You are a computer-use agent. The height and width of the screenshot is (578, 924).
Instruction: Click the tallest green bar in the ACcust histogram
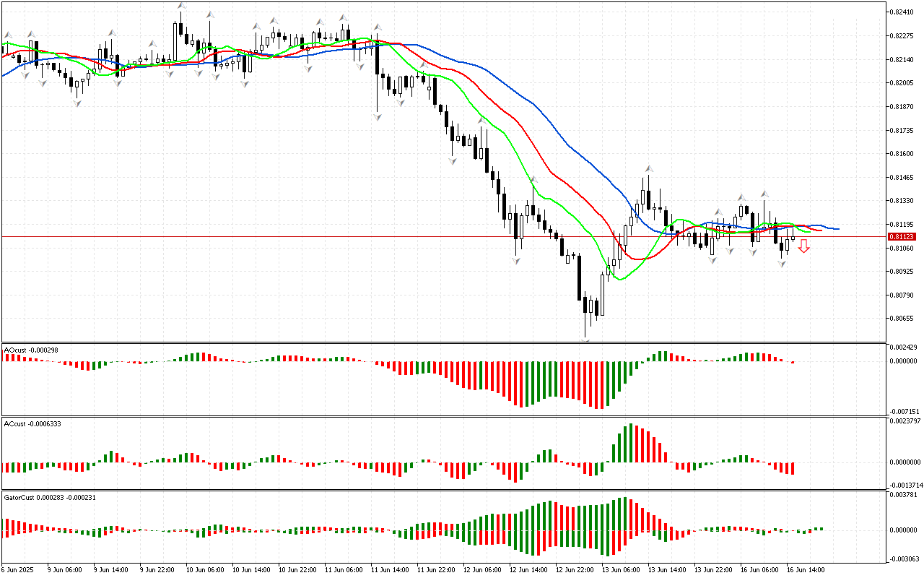(x=631, y=443)
